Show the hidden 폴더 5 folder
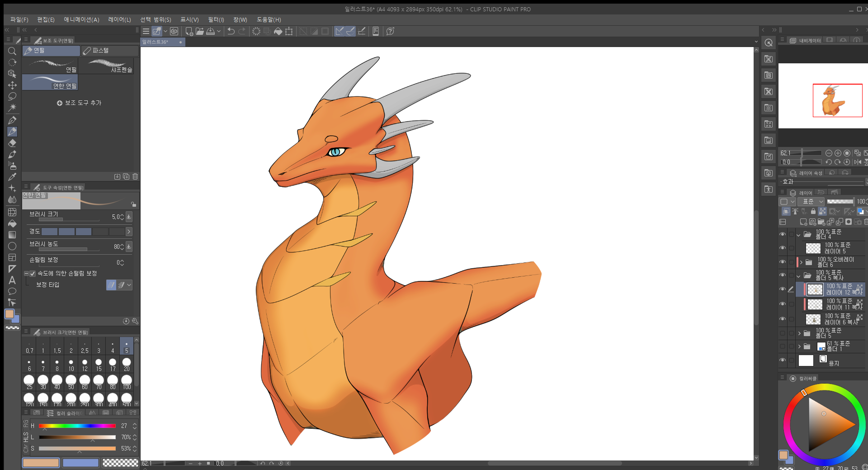Viewport: 868px width, 470px height. pyautogui.click(x=783, y=333)
